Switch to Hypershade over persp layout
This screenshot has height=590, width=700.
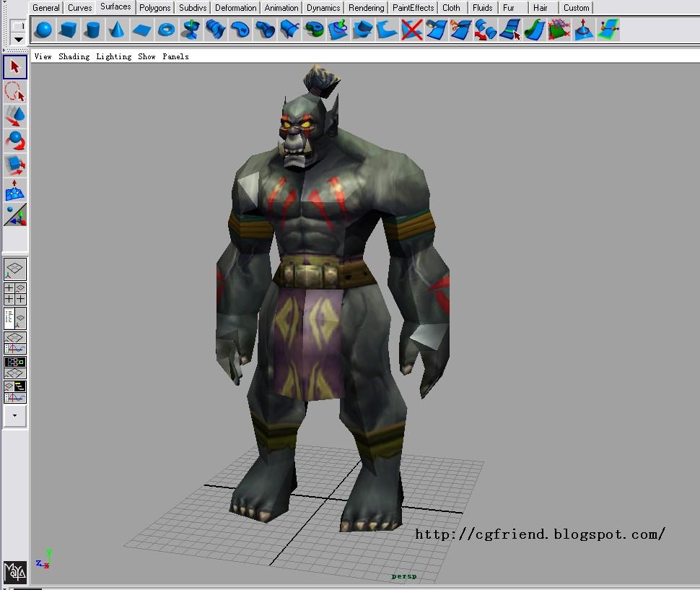15,367
